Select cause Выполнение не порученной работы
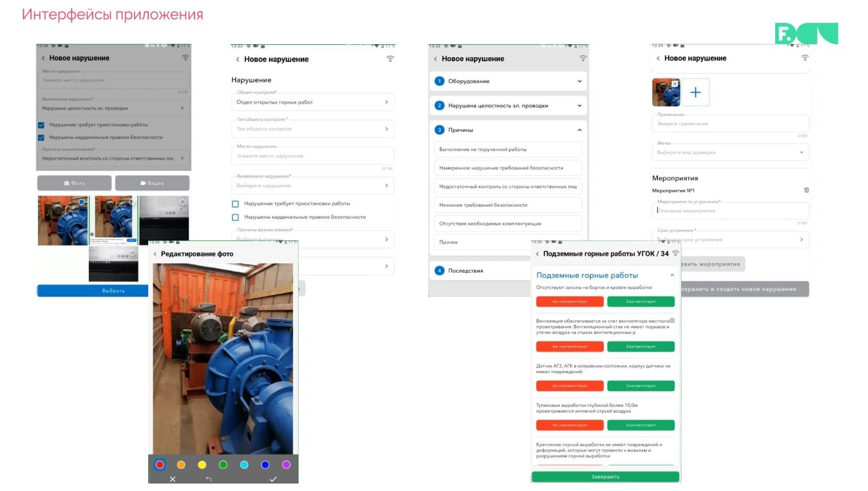 [508, 149]
